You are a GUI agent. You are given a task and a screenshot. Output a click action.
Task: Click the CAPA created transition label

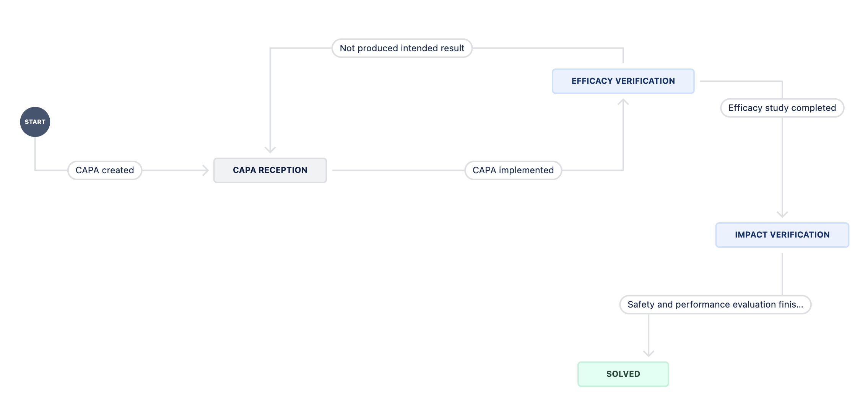point(105,170)
